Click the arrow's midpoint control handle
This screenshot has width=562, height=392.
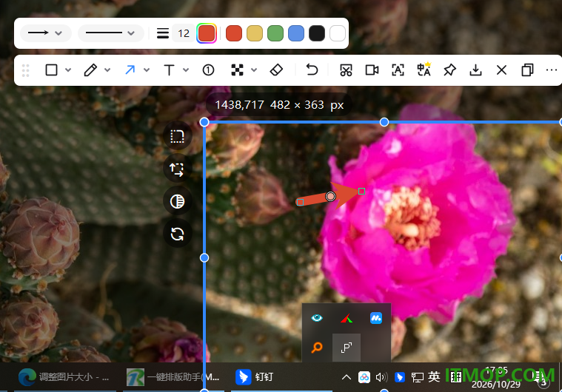(330, 196)
